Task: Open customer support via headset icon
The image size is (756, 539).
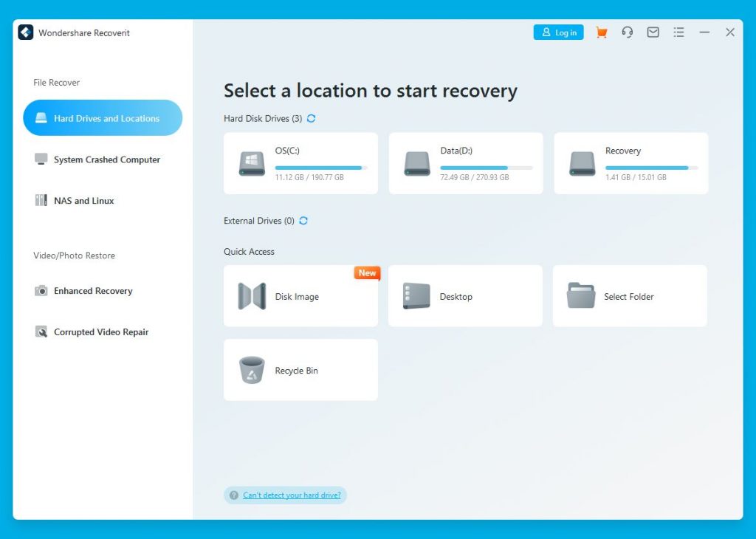Action: (x=627, y=32)
